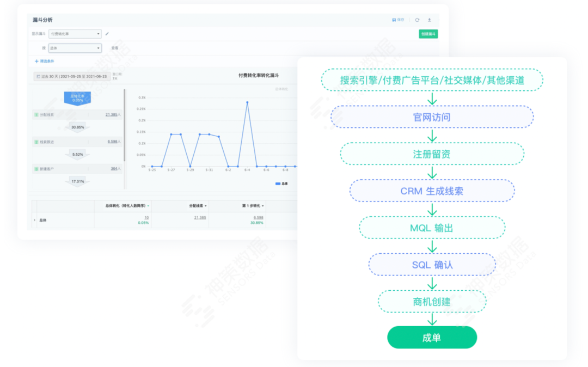
Task: Open the 显示漏斗 dropdown showing 付费转化率
Action: coord(75,34)
